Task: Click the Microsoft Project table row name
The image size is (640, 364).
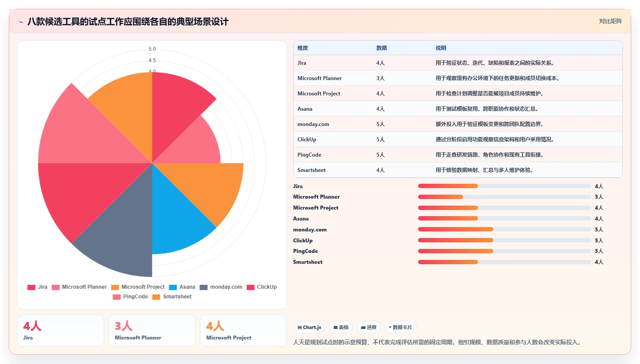Action: click(319, 94)
